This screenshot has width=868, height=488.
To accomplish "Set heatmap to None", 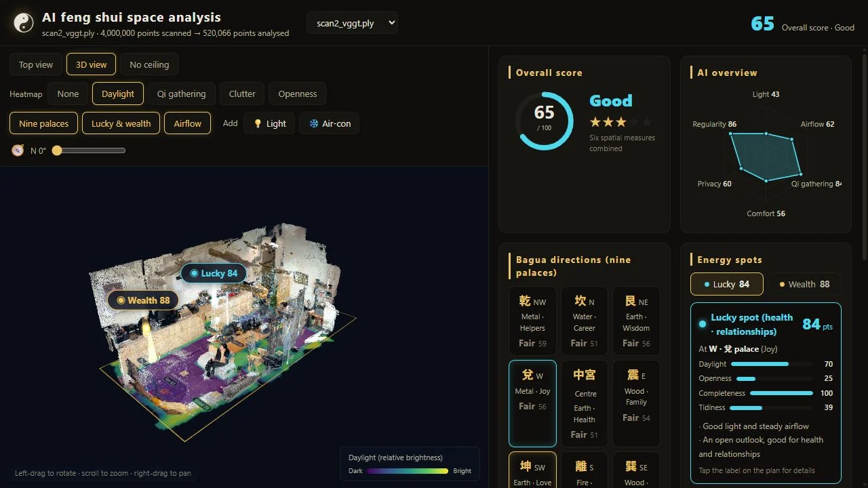I will [68, 94].
